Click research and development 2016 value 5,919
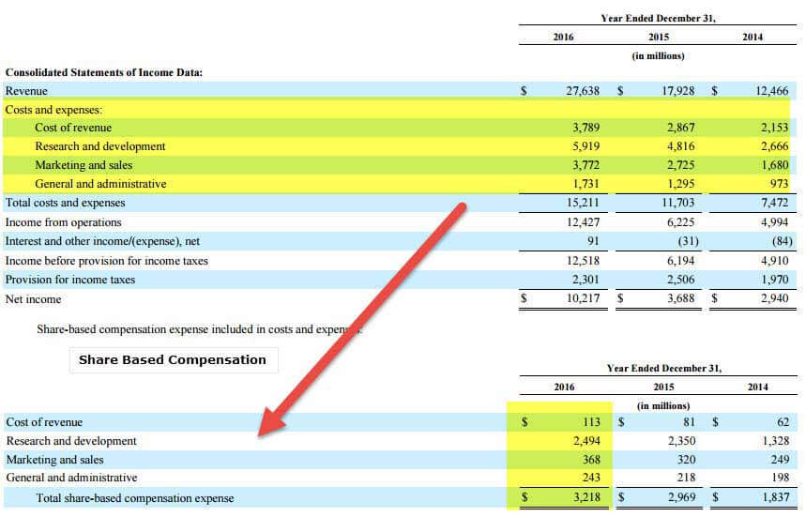806x532 pixels. click(586, 146)
